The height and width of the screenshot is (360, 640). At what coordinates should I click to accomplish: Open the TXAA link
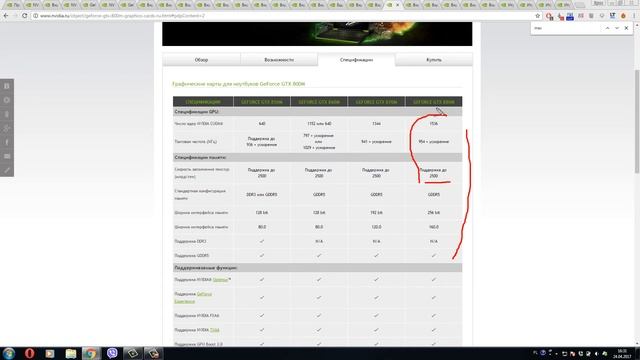(x=215, y=330)
